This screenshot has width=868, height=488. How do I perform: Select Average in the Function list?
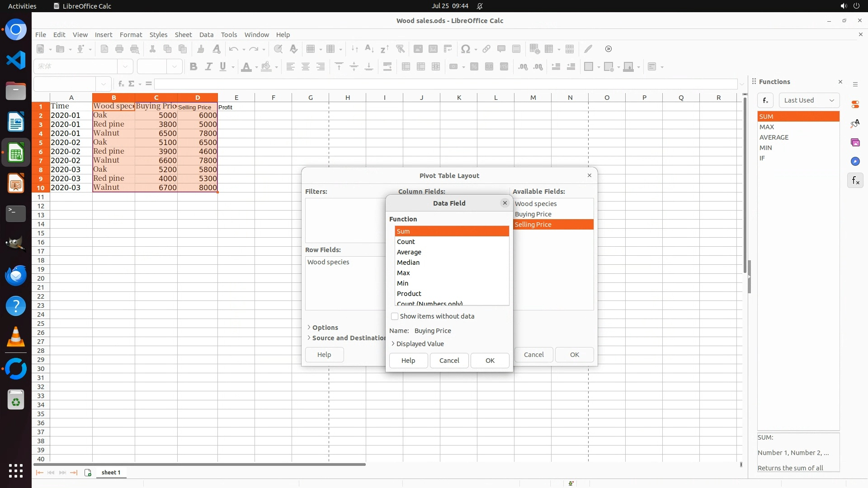(409, 252)
